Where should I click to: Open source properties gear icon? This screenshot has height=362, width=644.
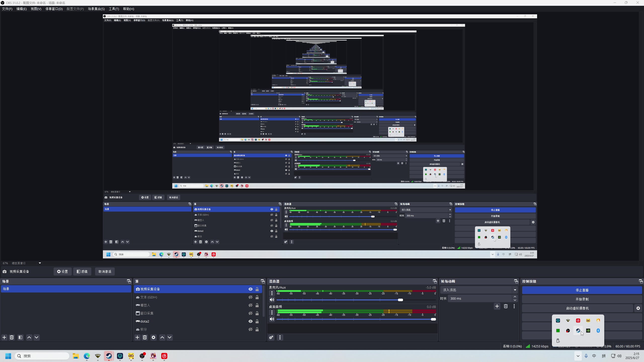pyautogui.click(x=153, y=337)
